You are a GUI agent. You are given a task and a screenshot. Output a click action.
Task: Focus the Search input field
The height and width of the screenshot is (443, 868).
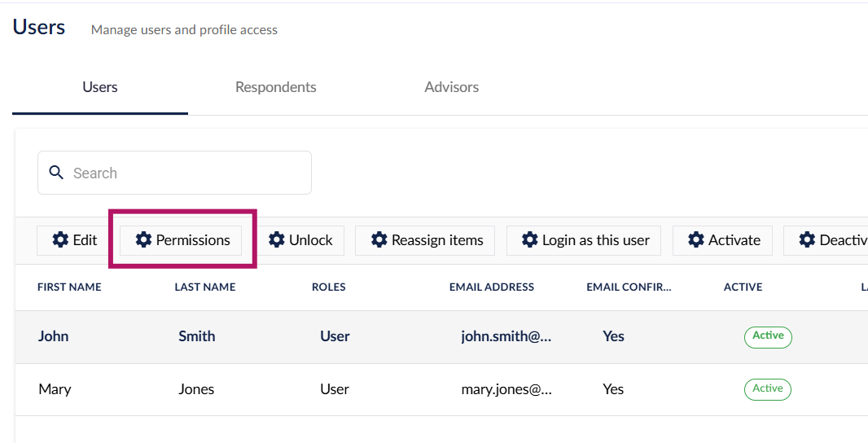pyautogui.click(x=187, y=173)
